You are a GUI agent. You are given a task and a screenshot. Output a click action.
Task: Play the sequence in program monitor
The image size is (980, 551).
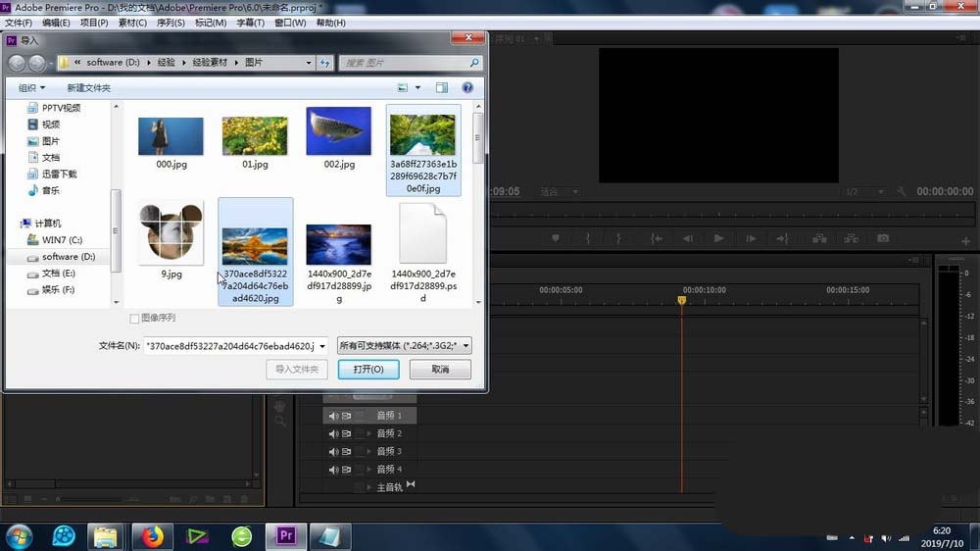[718, 238]
